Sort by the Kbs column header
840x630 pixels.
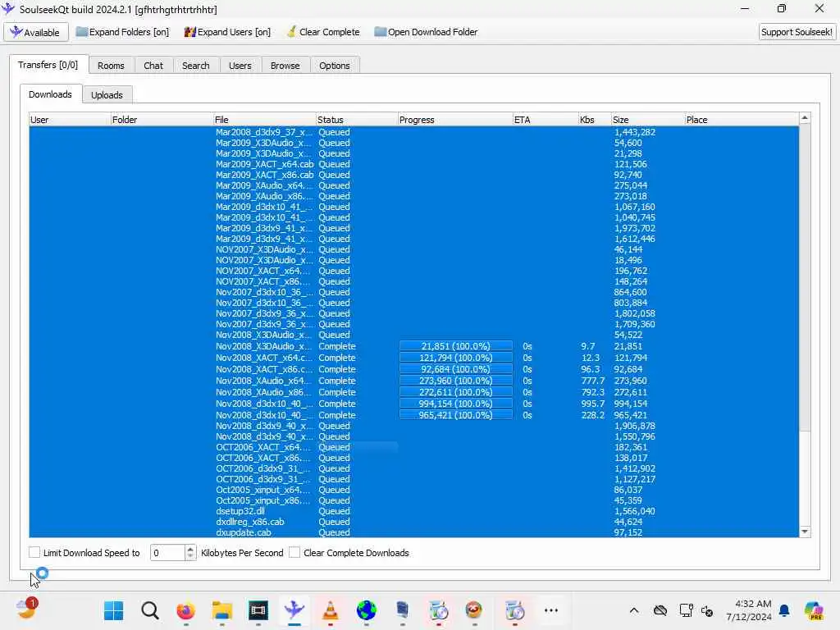(595, 120)
